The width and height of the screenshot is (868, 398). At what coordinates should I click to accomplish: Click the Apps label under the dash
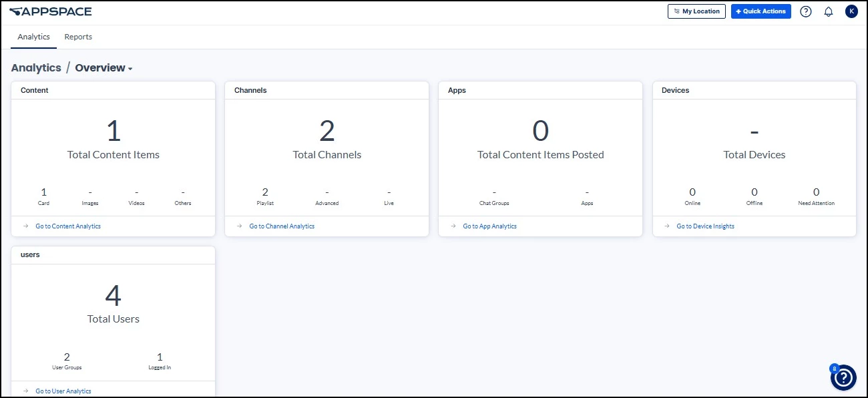pyautogui.click(x=587, y=203)
